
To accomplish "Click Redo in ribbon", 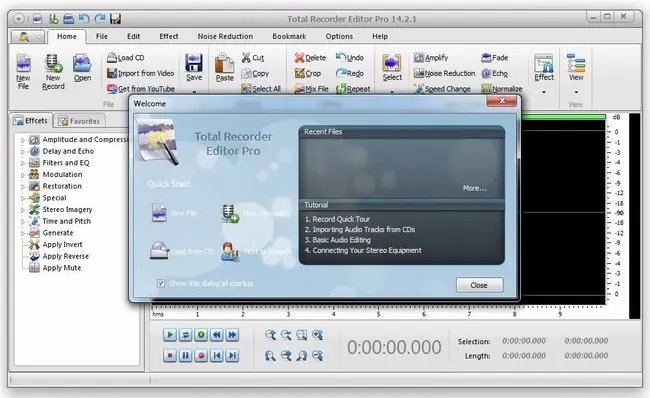I will [350, 73].
